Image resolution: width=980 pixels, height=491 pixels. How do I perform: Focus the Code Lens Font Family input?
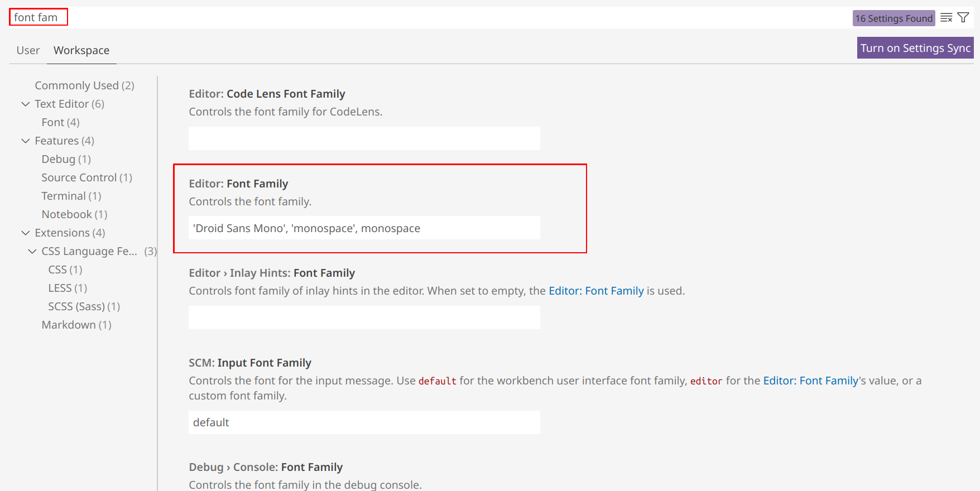(364, 138)
